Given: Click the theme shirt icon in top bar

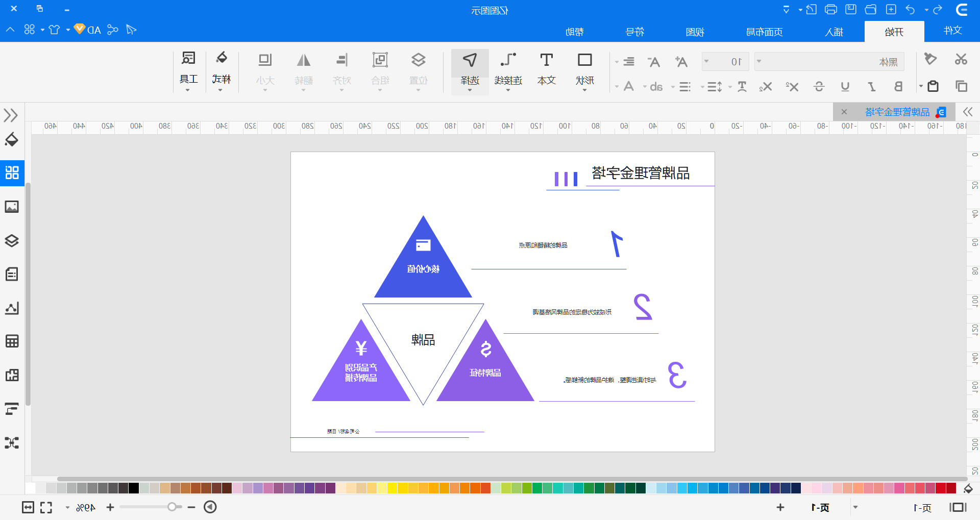Looking at the screenshot, I should click(x=54, y=30).
